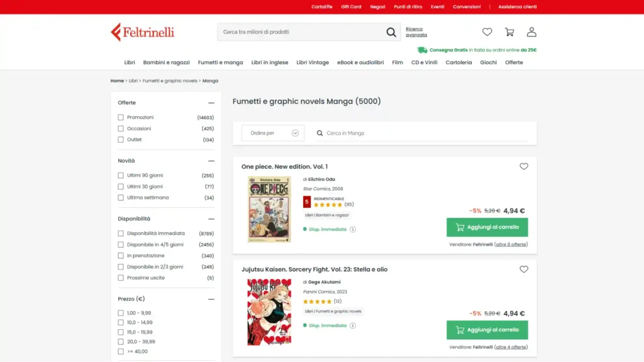Screen dimensions: 644x362
Task: Add One Piece Vol. 1 to cart
Action: tap(487, 227)
